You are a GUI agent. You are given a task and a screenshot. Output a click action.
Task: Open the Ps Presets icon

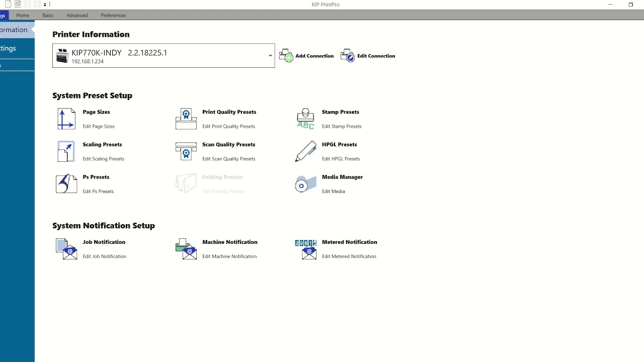(66, 184)
